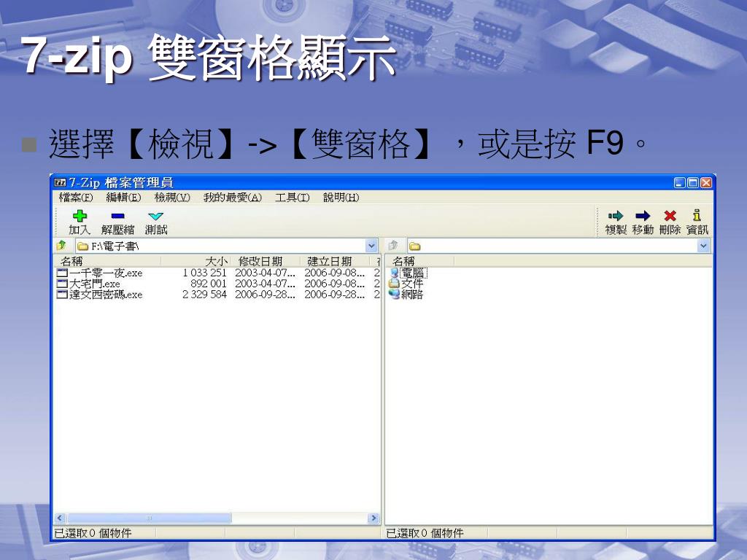Sort left pane by 名稱 column
This screenshot has height=560, width=747.
108,261
